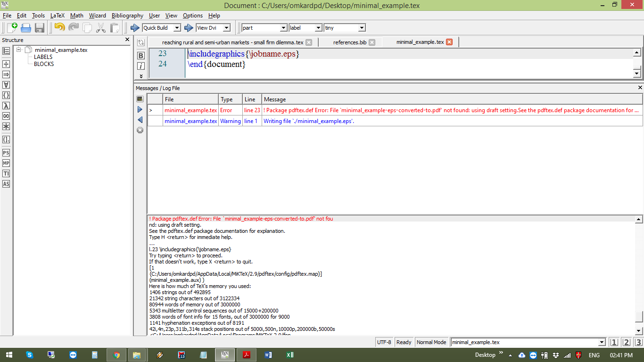Cut selection with the scissors icon

tap(101, 27)
